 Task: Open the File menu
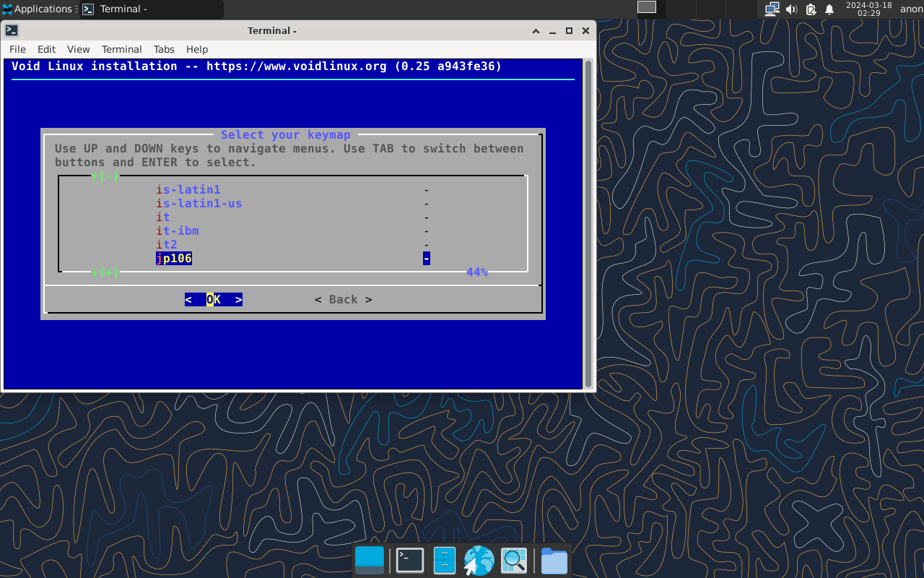[17, 49]
